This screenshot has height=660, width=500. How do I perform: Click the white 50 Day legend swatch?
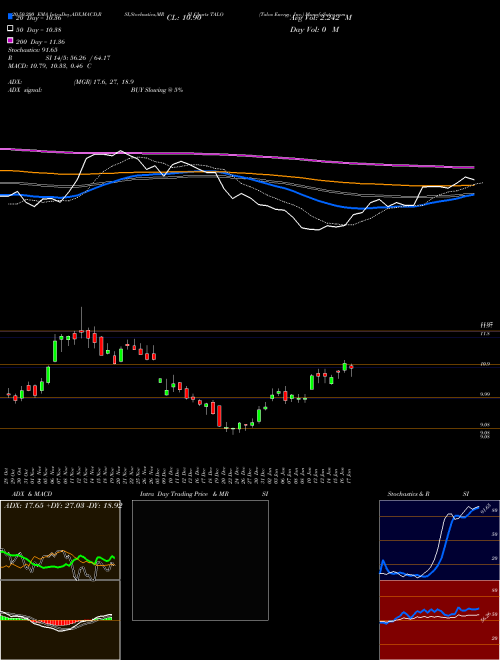[11, 29]
